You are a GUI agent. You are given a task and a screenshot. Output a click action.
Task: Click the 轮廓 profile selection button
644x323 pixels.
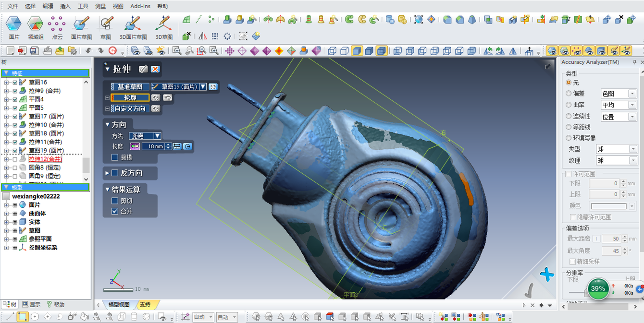tap(130, 97)
